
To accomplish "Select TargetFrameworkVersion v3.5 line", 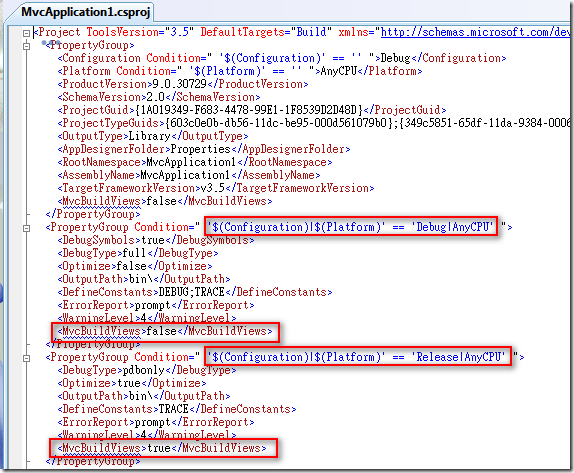I will [x=216, y=188].
